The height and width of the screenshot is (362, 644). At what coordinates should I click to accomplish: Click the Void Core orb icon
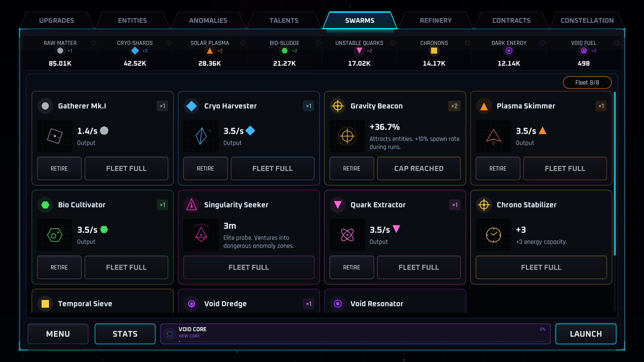click(170, 334)
